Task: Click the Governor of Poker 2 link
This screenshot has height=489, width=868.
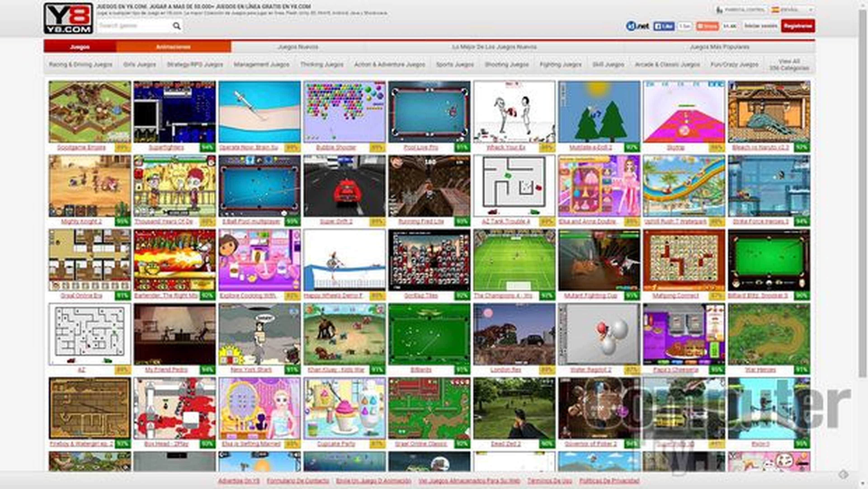Action: pos(590,444)
